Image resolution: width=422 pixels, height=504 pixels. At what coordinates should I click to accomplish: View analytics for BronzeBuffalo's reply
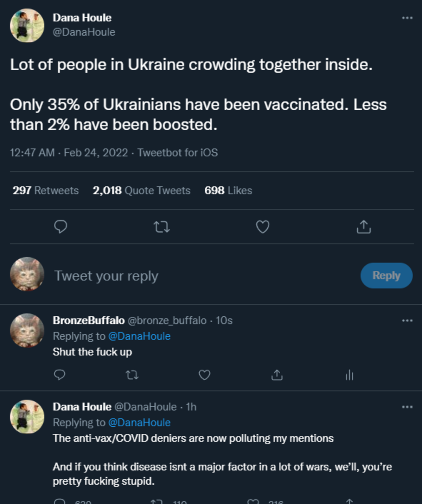pyautogui.click(x=349, y=375)
